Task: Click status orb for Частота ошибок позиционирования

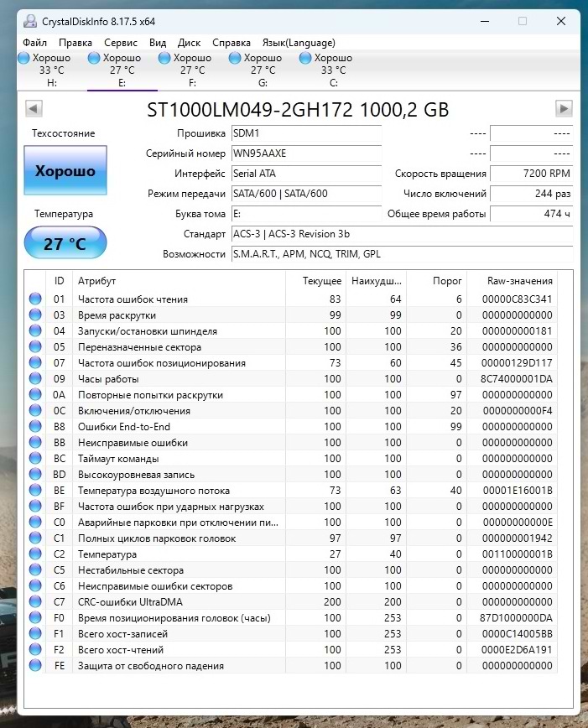Action: [x=35, y=362]
